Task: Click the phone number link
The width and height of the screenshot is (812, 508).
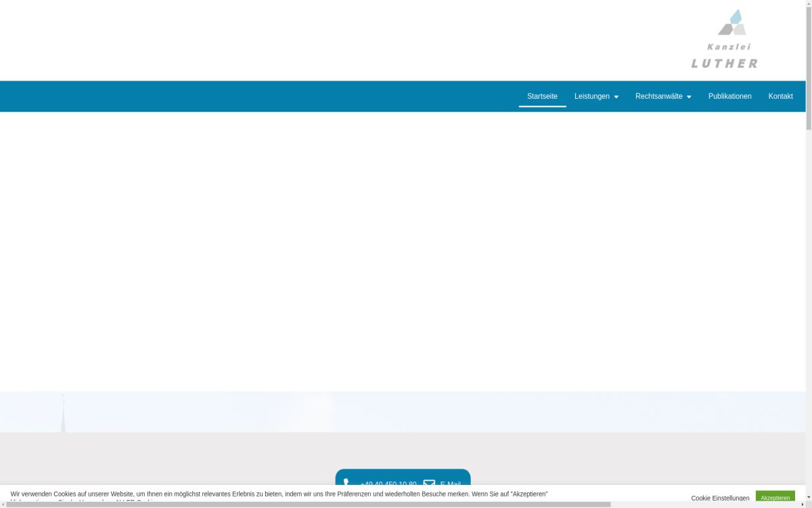Action: point(388,484)
